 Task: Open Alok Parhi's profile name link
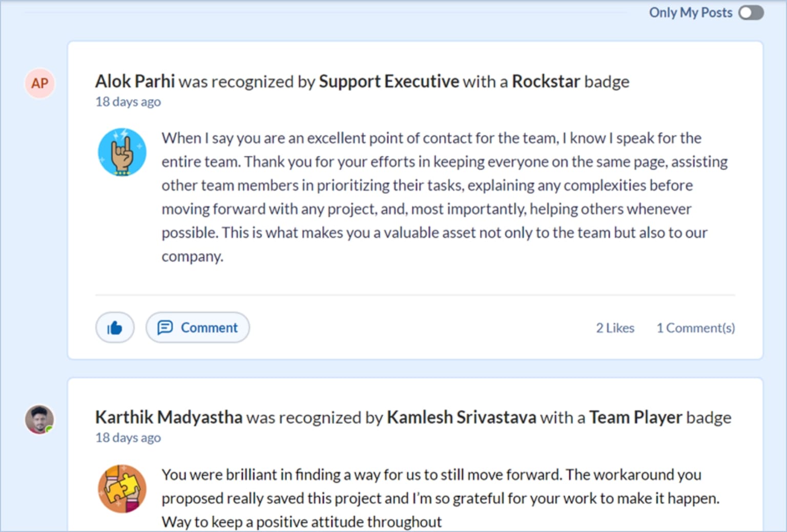[x=135, y=81]
